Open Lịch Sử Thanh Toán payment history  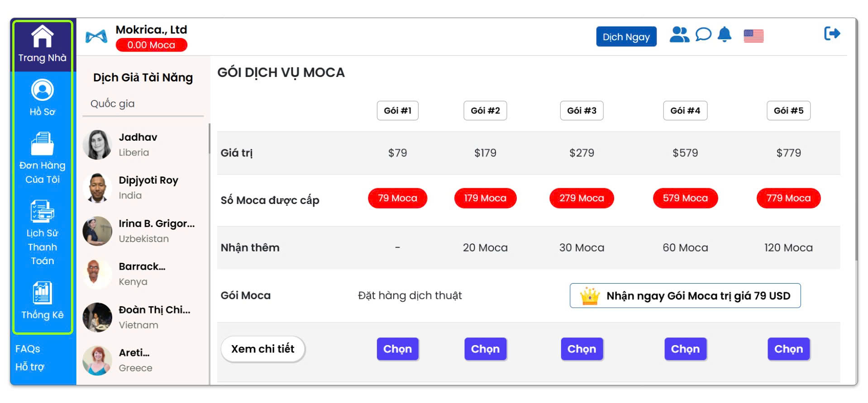[x=42, y=212]
